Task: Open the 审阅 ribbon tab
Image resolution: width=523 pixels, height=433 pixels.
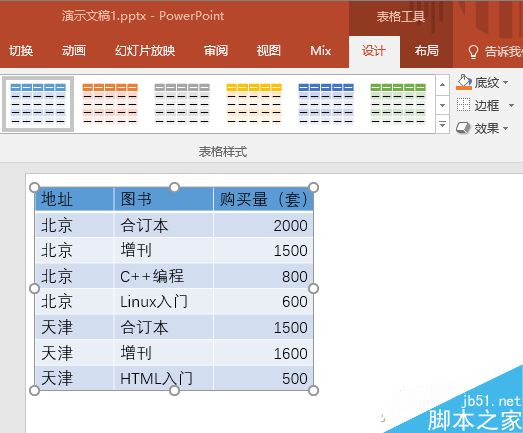Action: tap(216, 51)
